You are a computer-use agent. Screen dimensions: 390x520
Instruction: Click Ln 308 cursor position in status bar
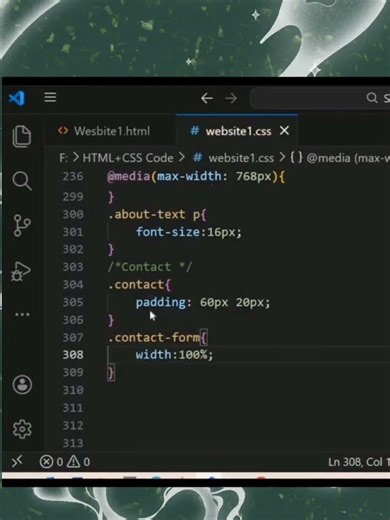(x=359, y=462)
